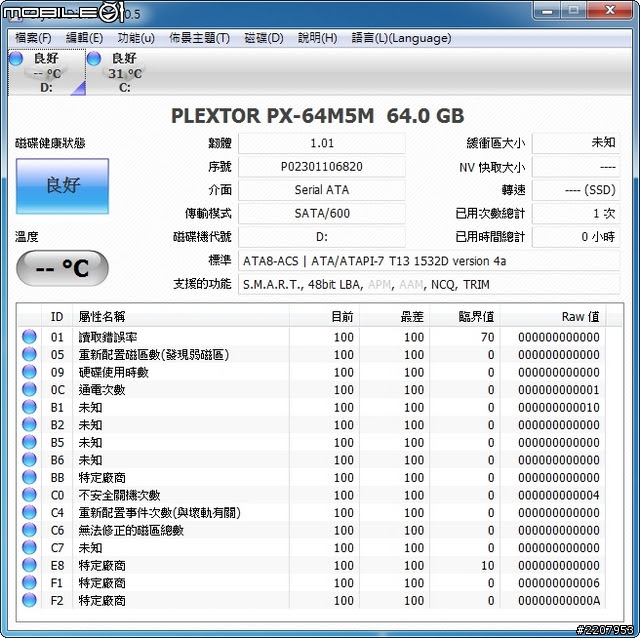Open the 佈景主題(T) menu
The image size is (640, 638).
click(199, 38)
